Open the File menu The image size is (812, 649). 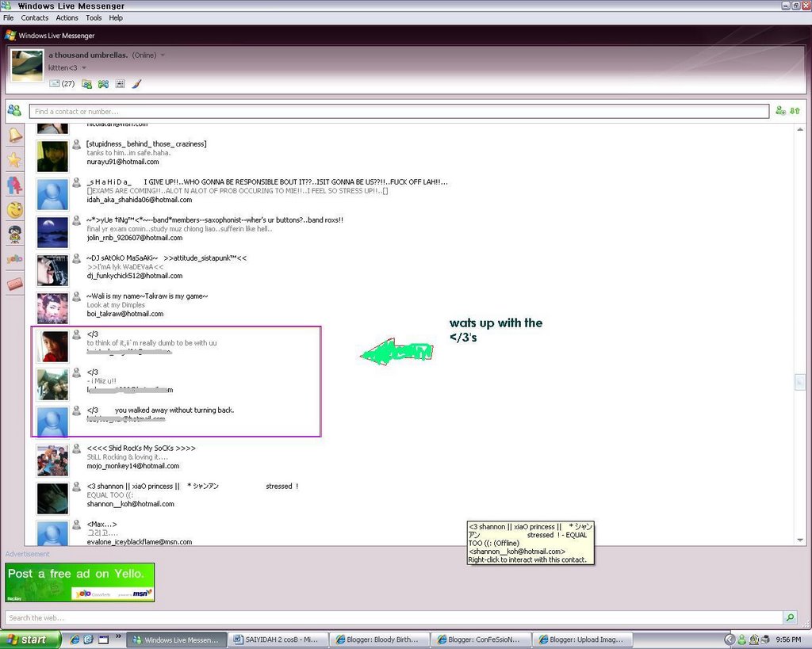pos(8,17)
